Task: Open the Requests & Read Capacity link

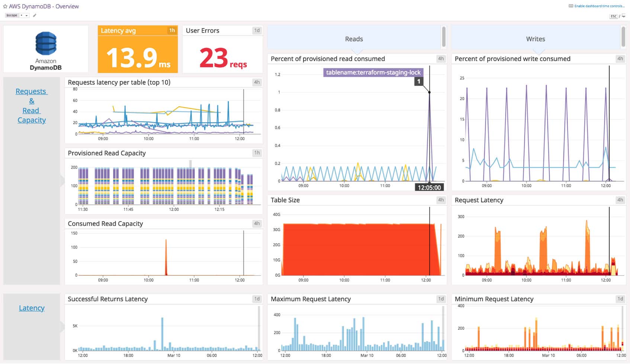Action: coord(31,105)
